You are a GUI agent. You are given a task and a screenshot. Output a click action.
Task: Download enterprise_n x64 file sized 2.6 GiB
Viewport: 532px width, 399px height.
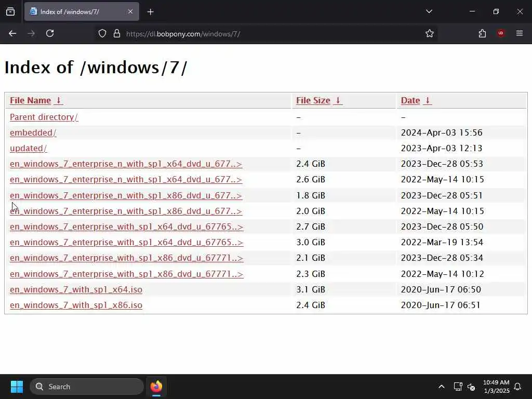pyautogui.click(x=126, y=179)
